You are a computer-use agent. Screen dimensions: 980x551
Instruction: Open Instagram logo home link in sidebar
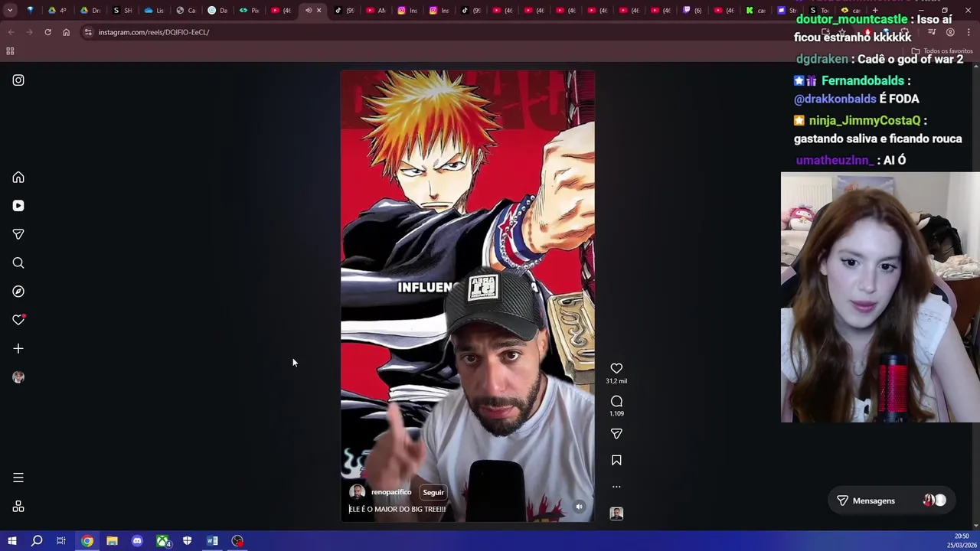coord(18,80)
